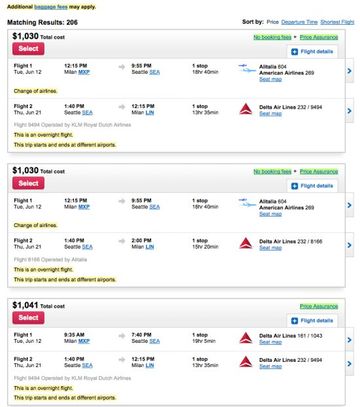Viewport: 360px width, 407px height.
Task: Expand the right chevron for the first result's Flight 1
Action: pos(349,71)
